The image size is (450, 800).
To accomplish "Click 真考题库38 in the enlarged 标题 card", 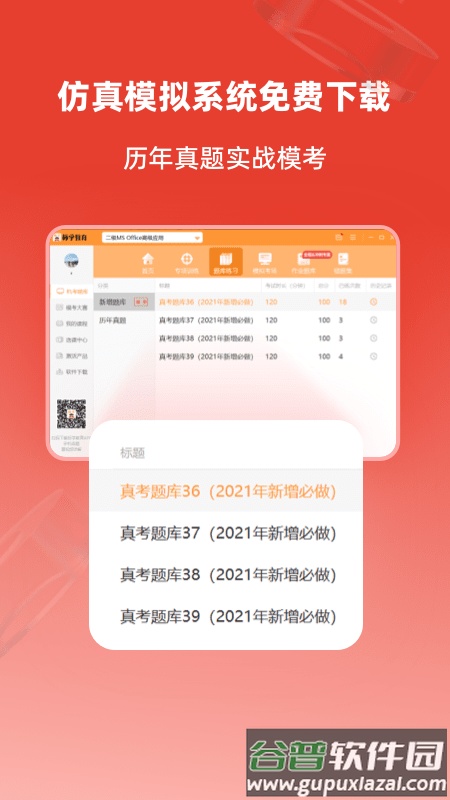I will (x=226, y=576).
